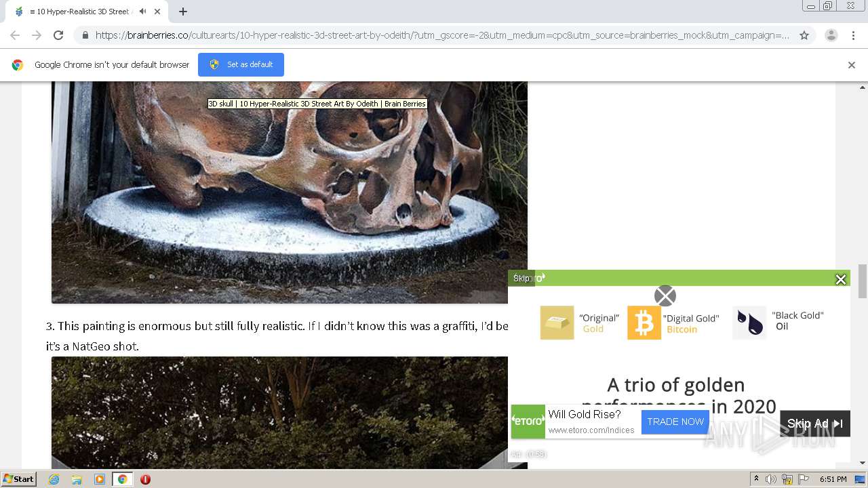The height and width of the screenshot is (488, 868).
Task: View site security lock information
Action: click(x=85, y=35)
